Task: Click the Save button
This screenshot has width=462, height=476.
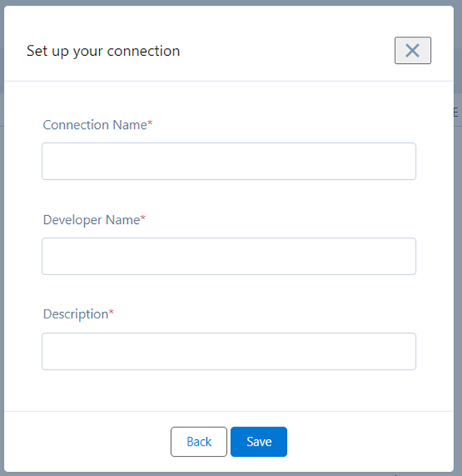Action: click(259, 442)
